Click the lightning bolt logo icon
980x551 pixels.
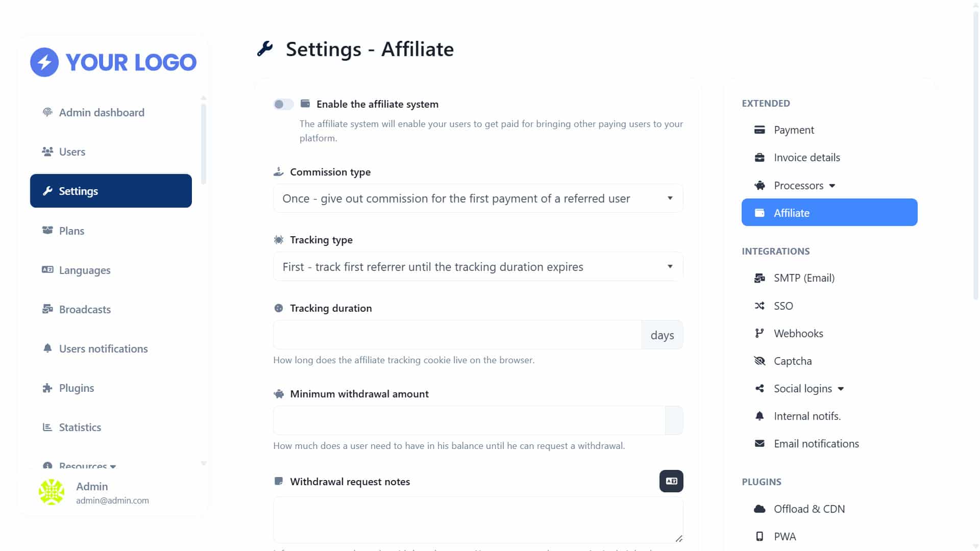pyautogui.click(x=44, y=62)
